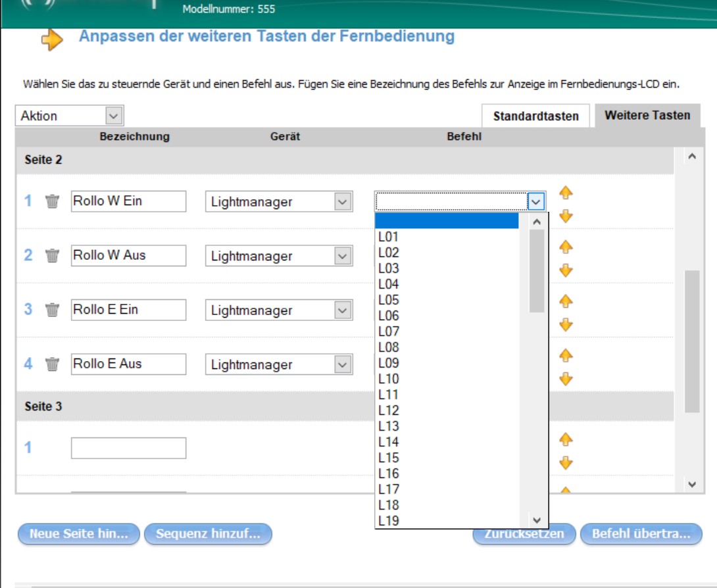Click the Rollo W Ein name field
Screen dimensions: 717x588
pos(128,201)
